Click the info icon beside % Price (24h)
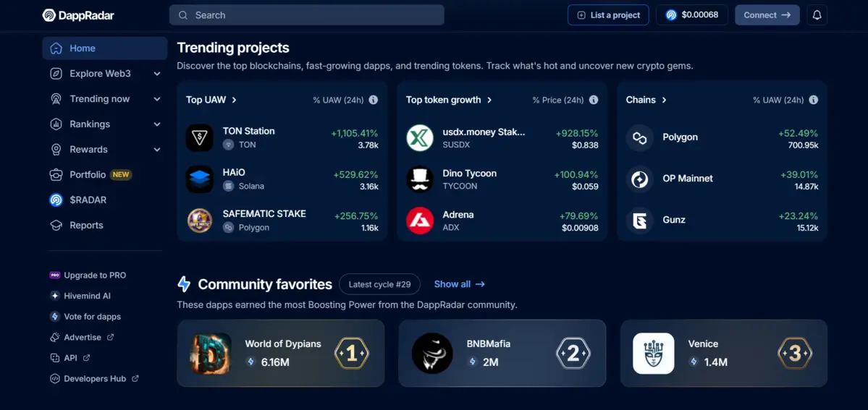The height and width of the screenshot is (410, 868). coord(594,100)
